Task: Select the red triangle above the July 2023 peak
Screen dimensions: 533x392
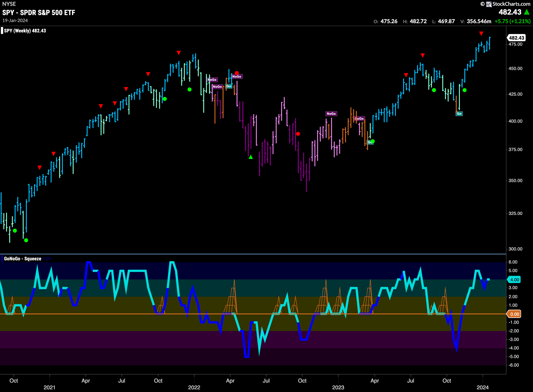Action: (x=423, y=55)
